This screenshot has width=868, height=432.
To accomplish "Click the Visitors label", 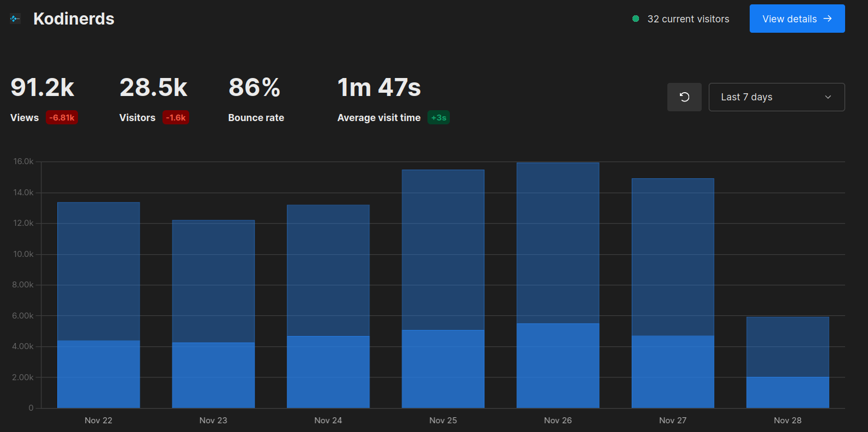I will [137, 118].
